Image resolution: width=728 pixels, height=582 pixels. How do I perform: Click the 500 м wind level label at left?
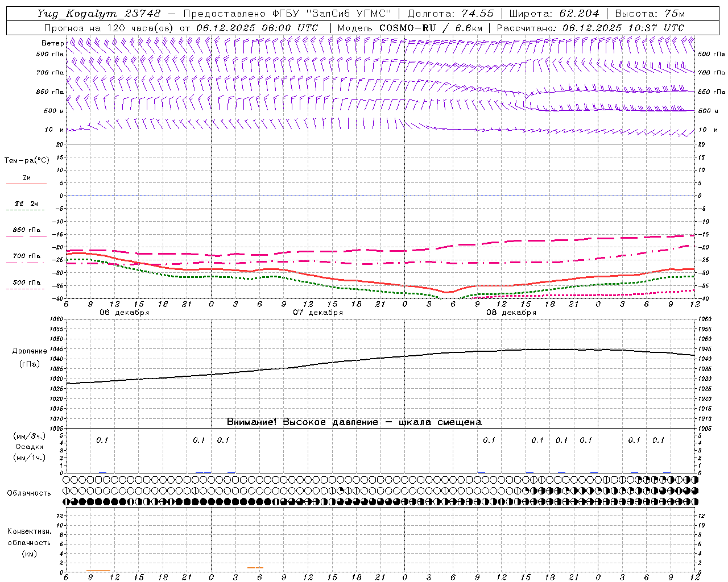coord(54,111)
